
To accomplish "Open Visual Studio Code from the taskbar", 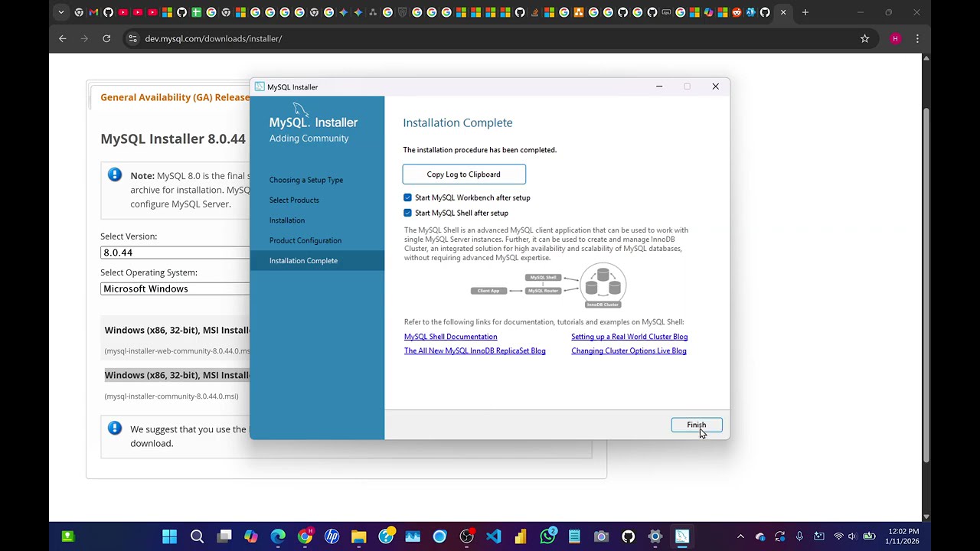I will 493,536.
